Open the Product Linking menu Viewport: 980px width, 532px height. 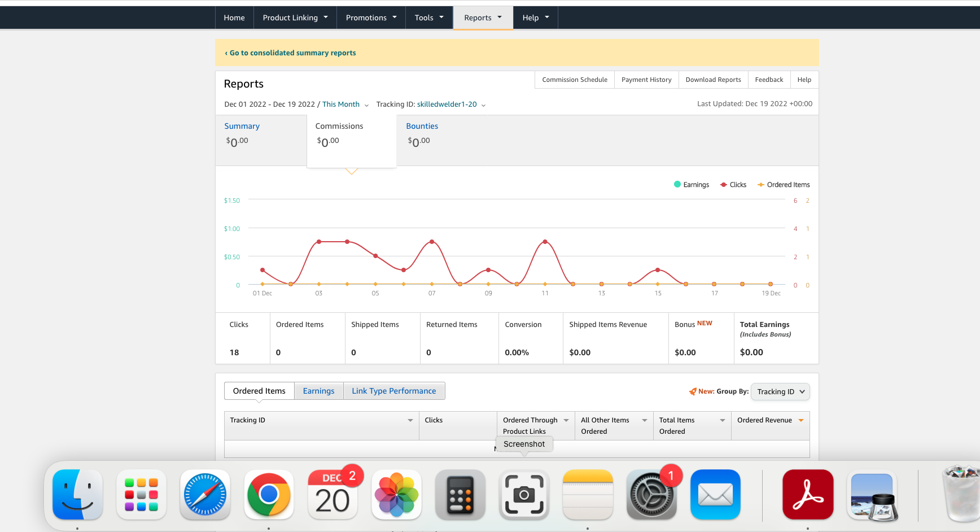(295, 18)
